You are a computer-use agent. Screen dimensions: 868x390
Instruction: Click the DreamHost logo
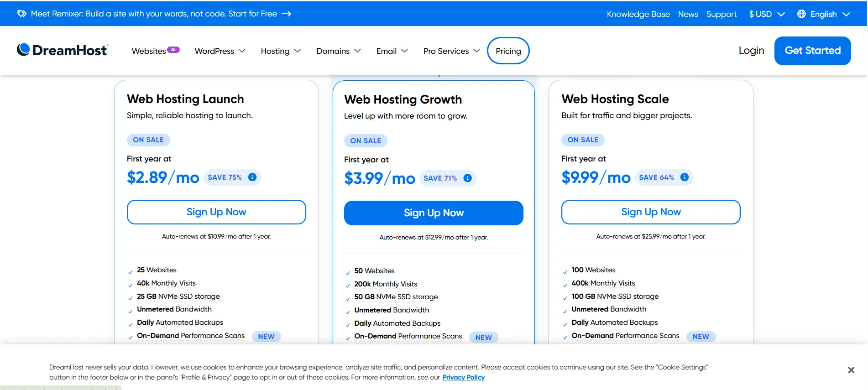click(x=63, y=50)
